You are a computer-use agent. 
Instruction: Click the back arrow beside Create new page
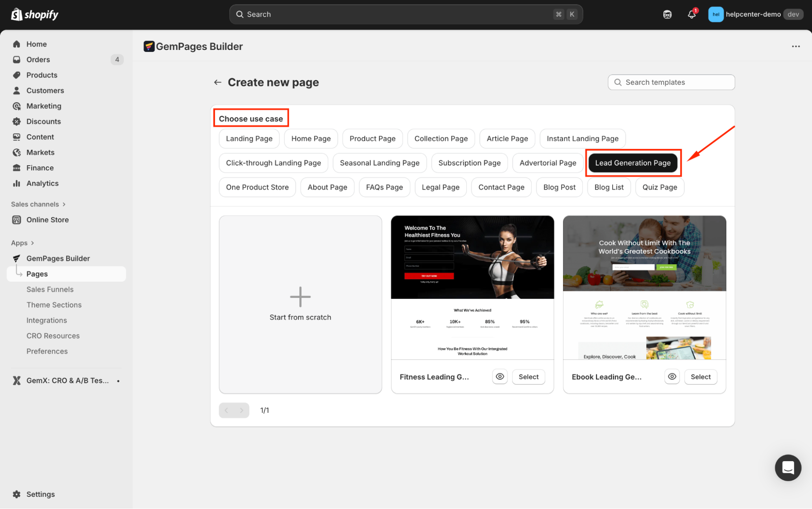coord(218,82)
